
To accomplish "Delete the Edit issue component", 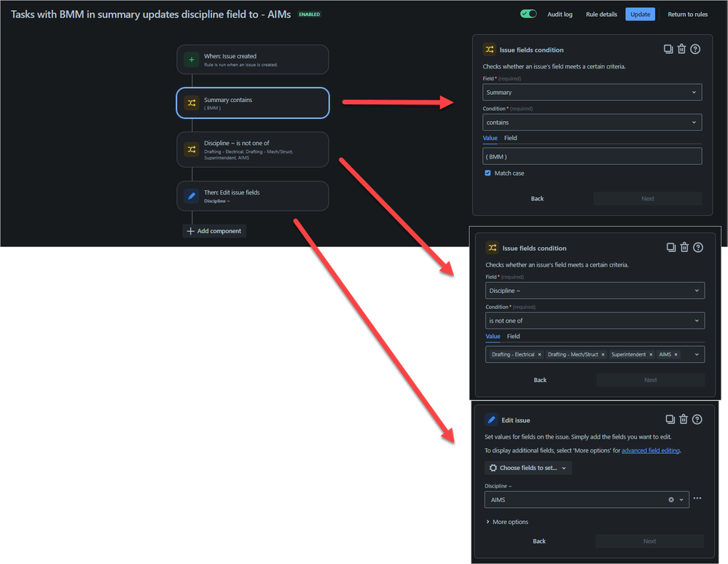I will [x=684, y=420].
